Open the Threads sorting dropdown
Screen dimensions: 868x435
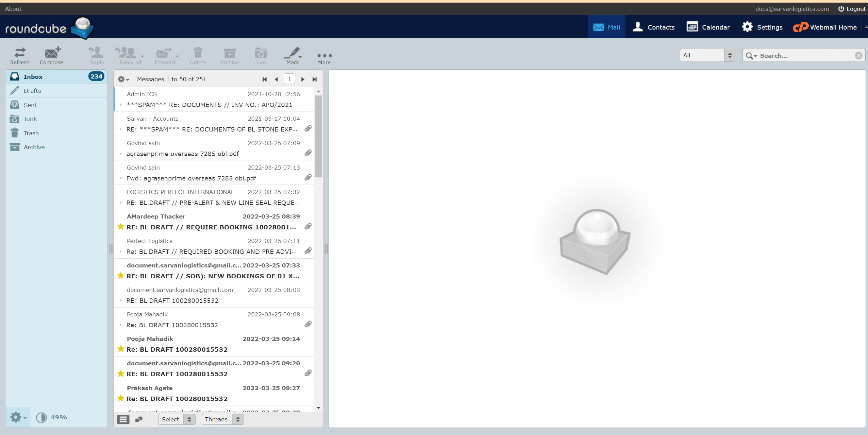point(222,419)
